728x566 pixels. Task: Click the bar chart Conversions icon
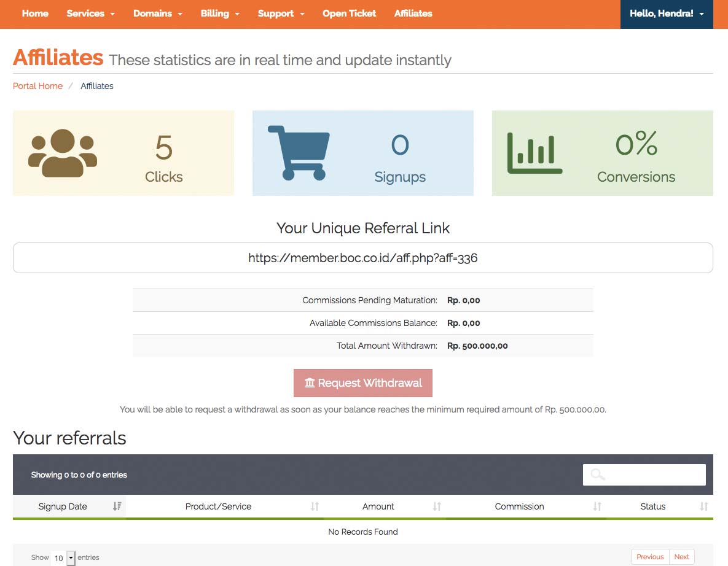tap(534, 153)
